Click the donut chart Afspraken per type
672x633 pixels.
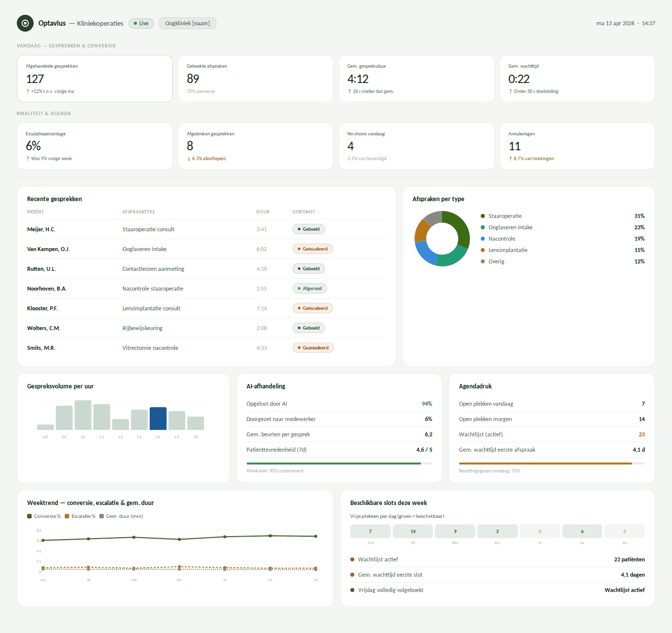pos(442,239)
